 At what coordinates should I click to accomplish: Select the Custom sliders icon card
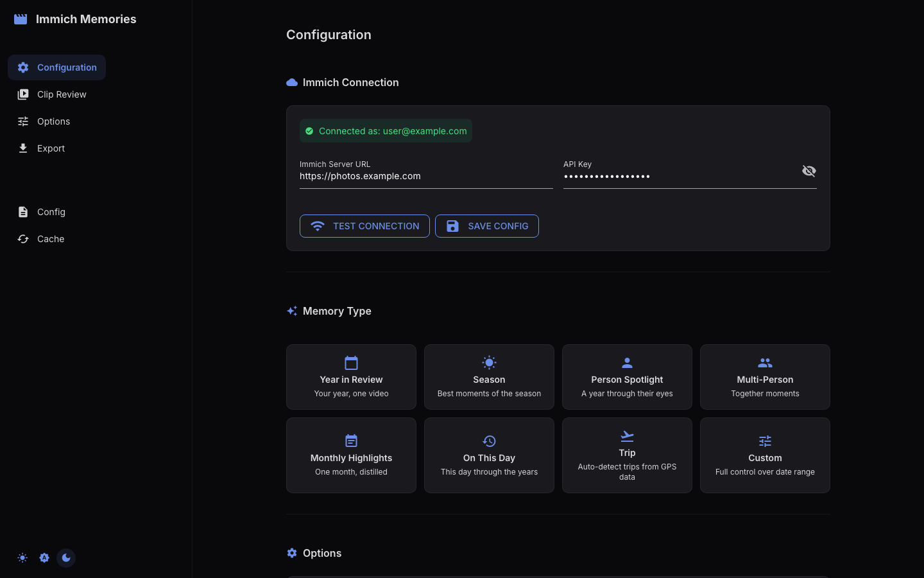765,455
